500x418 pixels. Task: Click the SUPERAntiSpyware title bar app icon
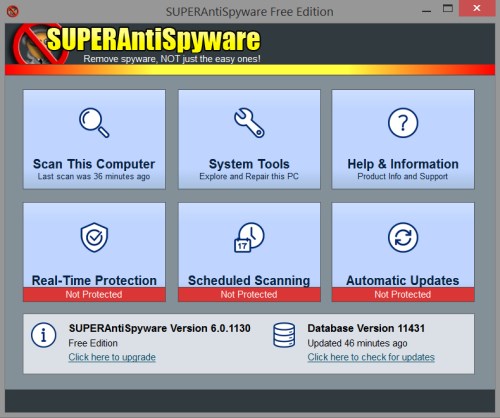pos(13,12)
